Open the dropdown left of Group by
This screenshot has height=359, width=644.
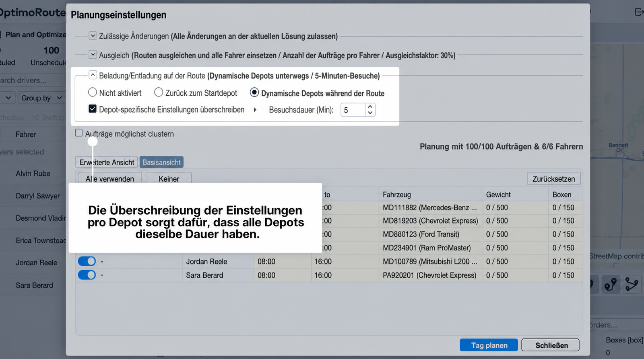click(7, 98)
